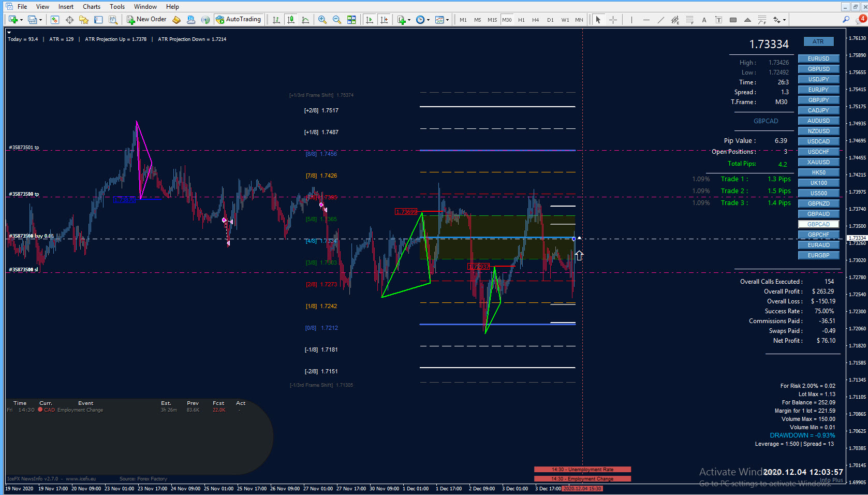Click the New Order button
868x495 pixels.
pyautogui.click(x=147, y=20)
